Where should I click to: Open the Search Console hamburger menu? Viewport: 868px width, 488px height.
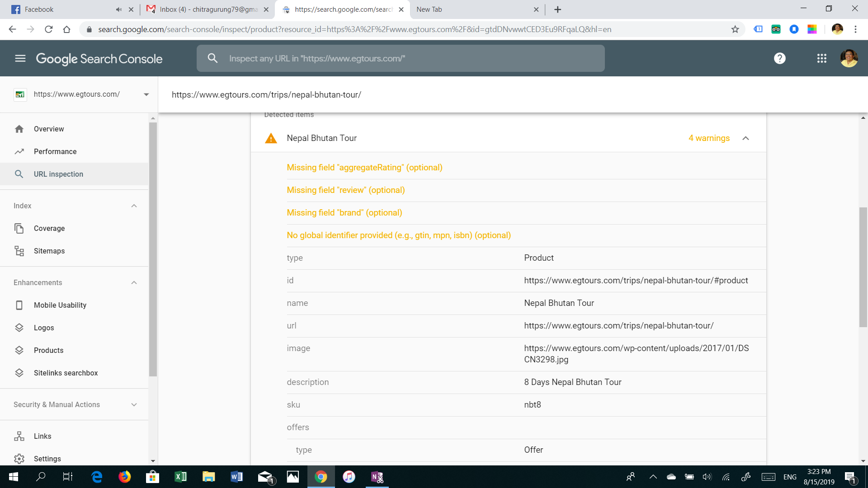pyautogui.click(x=20, y=58)
